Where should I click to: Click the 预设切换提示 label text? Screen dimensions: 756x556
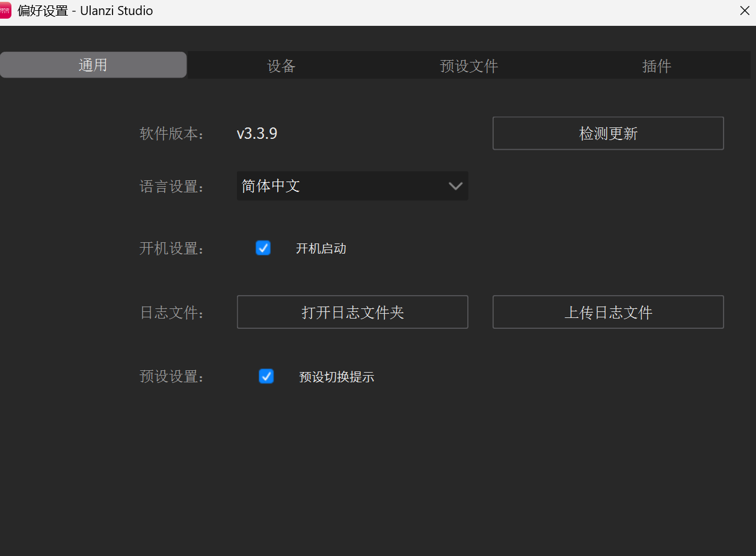point(337,377)
